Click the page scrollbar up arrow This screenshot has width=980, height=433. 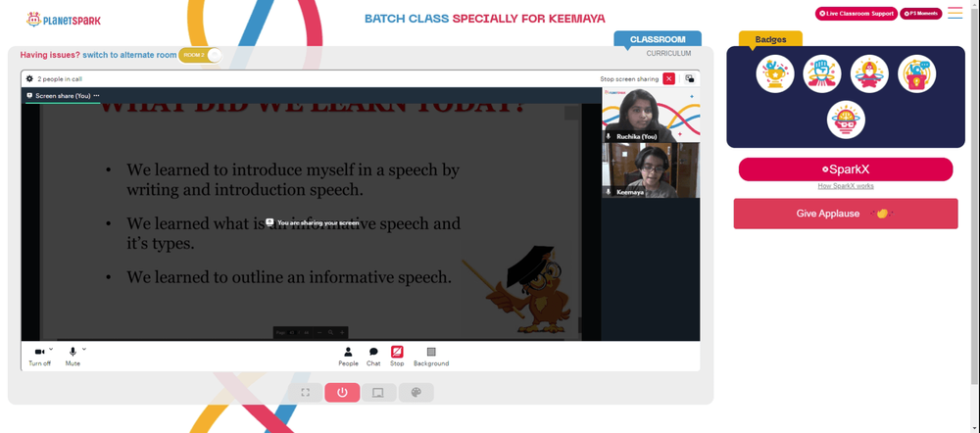click(976, 3)
